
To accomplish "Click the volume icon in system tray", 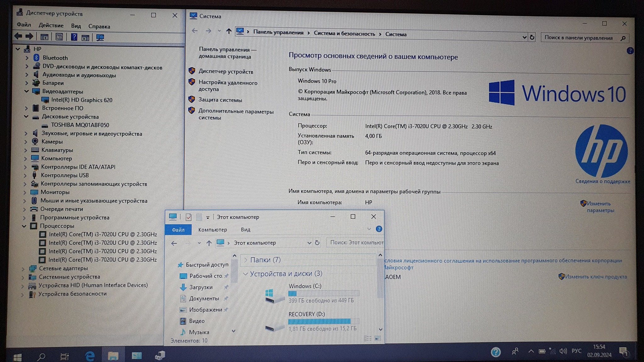I will 563,351.
